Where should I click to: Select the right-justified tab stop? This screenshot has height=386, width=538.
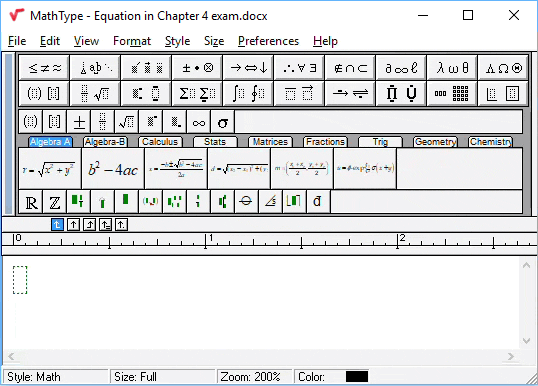[x=90, y=225]
